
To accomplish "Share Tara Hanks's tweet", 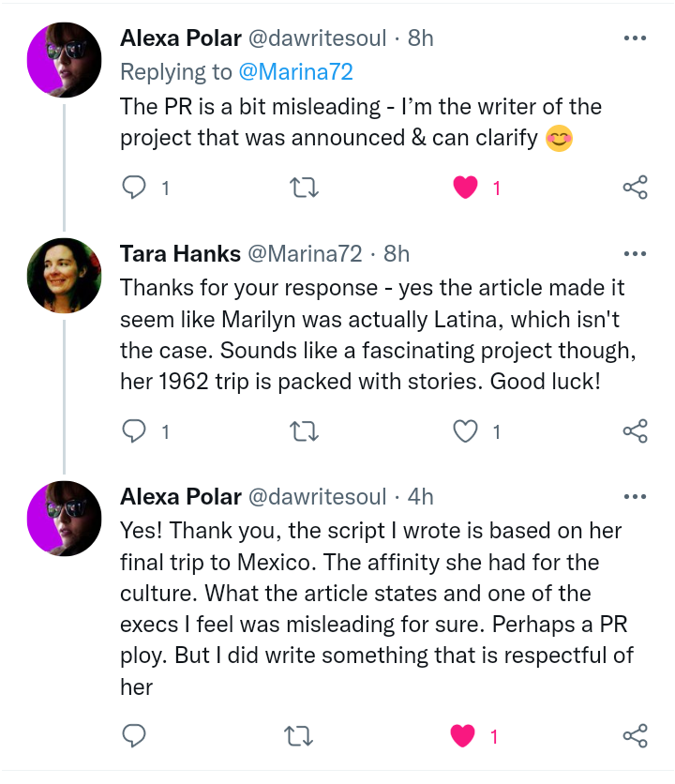I will [635, 431].
